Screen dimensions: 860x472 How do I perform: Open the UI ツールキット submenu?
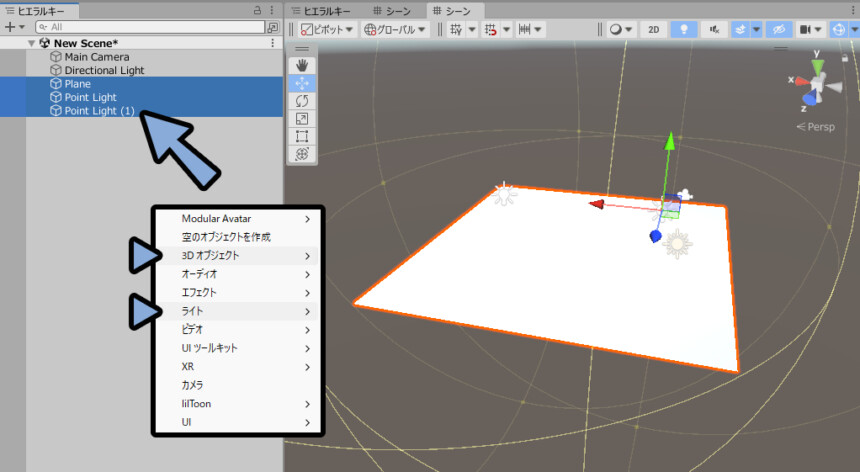click(x=237, y=348)
